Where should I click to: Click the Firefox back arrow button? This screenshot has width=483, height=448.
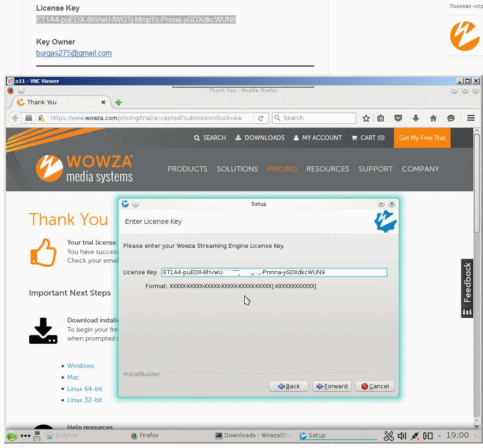coord(15,118)
